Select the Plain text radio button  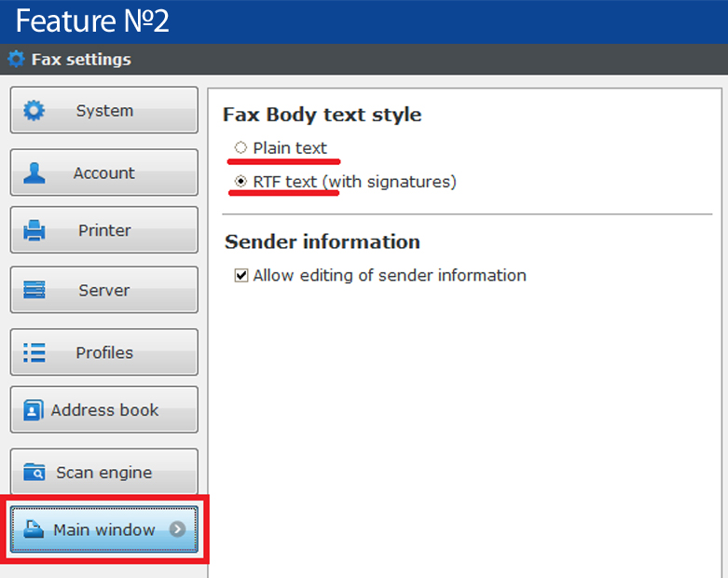point(240,147)
